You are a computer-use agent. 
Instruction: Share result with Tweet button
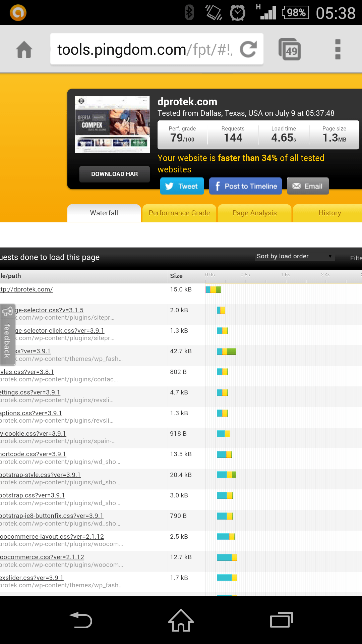pyautogui.click(x=182, y=186)
